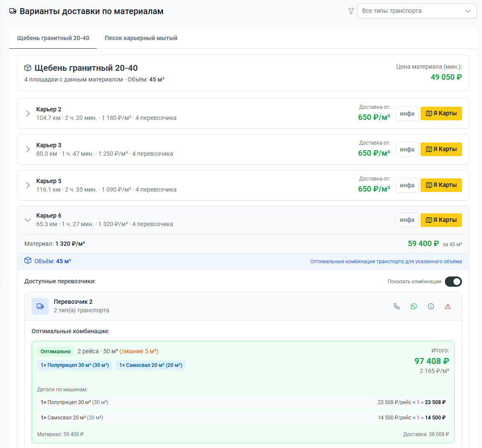
Task: Open Я Карты for Карьер 2
Action: click(441, 113)
